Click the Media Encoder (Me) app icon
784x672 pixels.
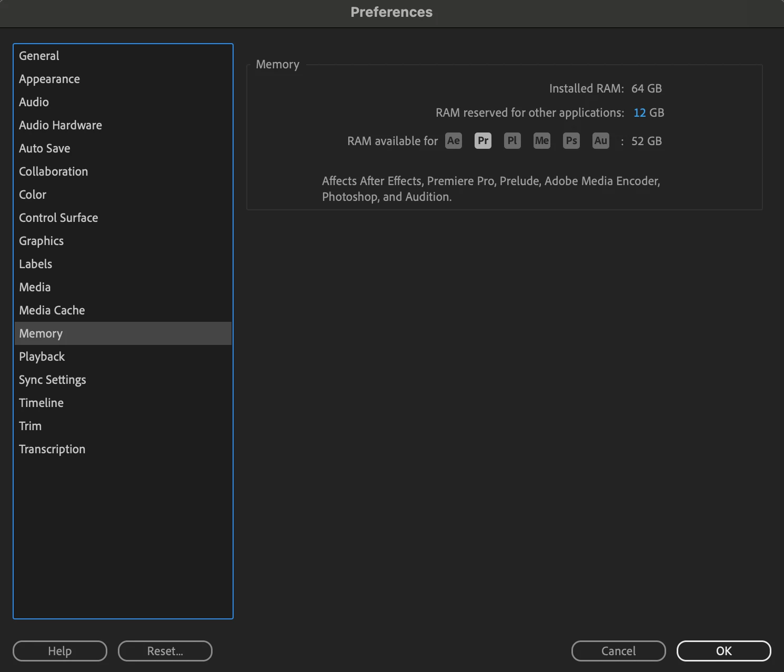click(542, 141)
